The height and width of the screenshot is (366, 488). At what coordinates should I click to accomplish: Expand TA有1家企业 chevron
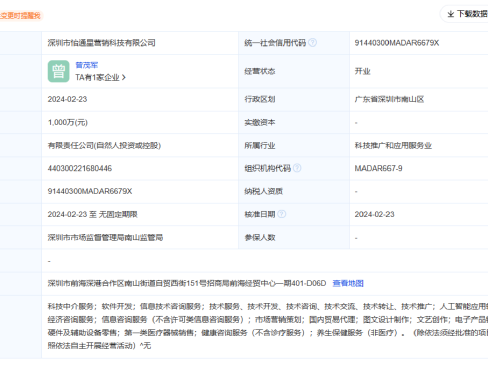[x=124, y=77]
